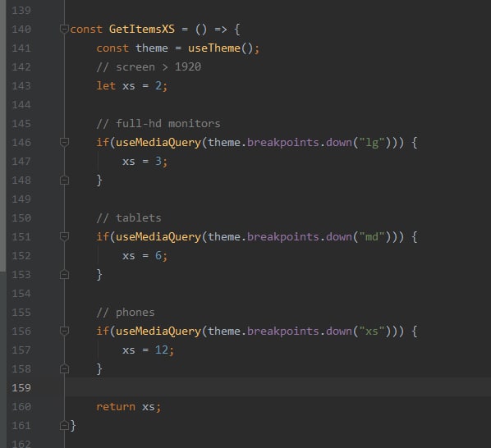
Task: Click the comment "// screen > 1920"
Action: (x=149, y=67)
